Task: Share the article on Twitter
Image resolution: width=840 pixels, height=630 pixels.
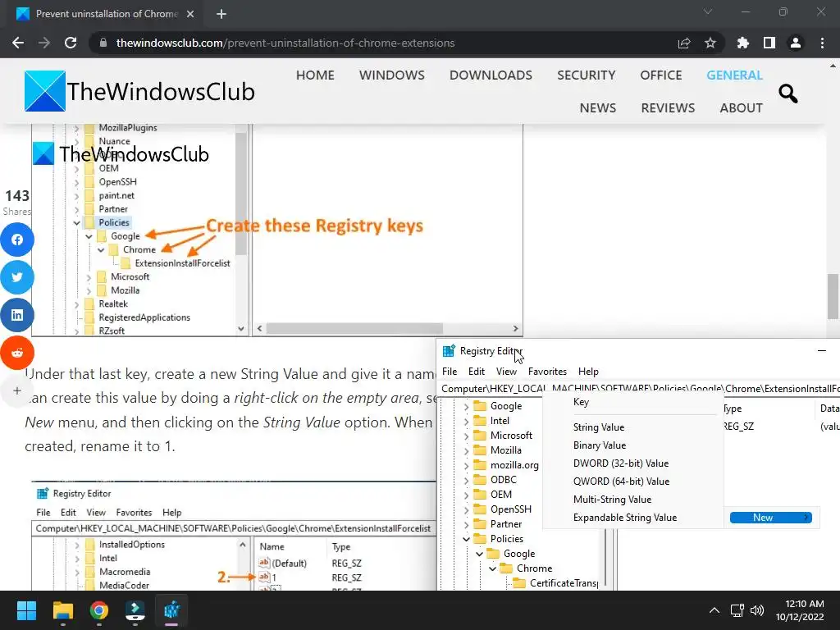Action: click(x=17, y=277)
